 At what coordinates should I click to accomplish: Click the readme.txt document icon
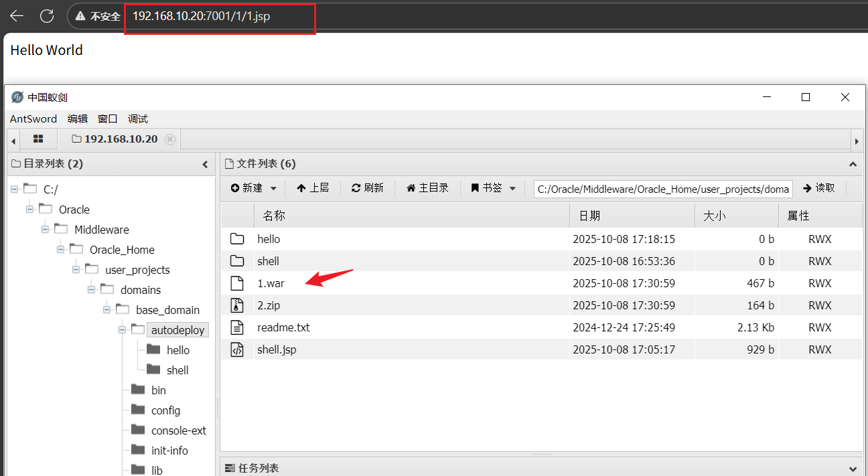point(237,327)
